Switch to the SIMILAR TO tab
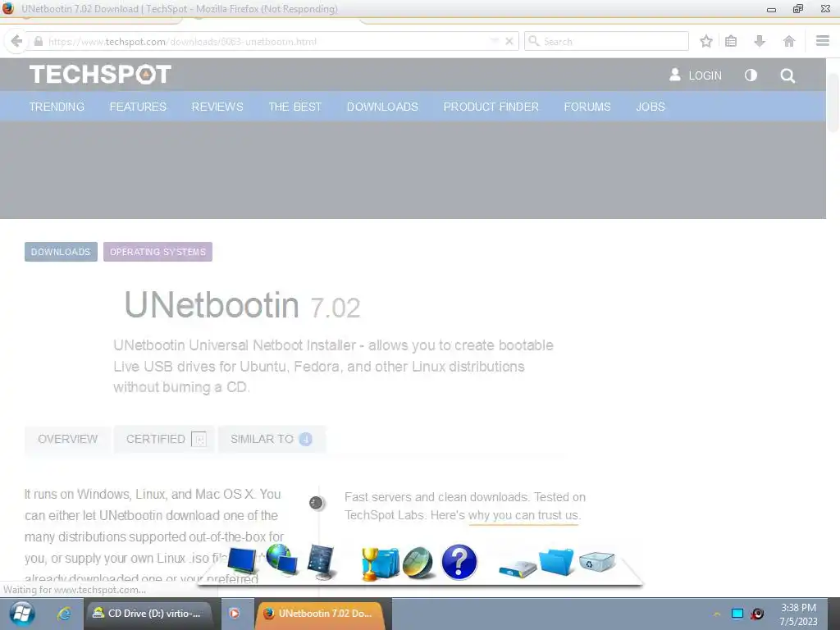 [x=272, y=440]
